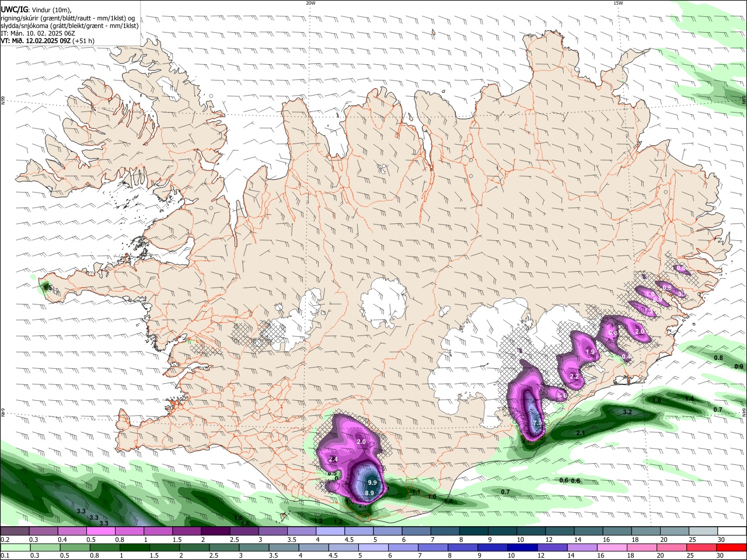
Task: Pick the dark navy swatch labeled 10
Action: point(521,547)
